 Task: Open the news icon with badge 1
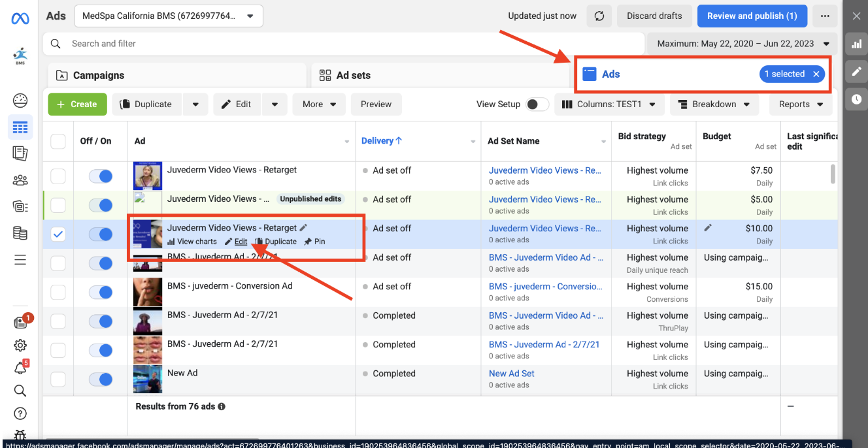pos(20,323)
